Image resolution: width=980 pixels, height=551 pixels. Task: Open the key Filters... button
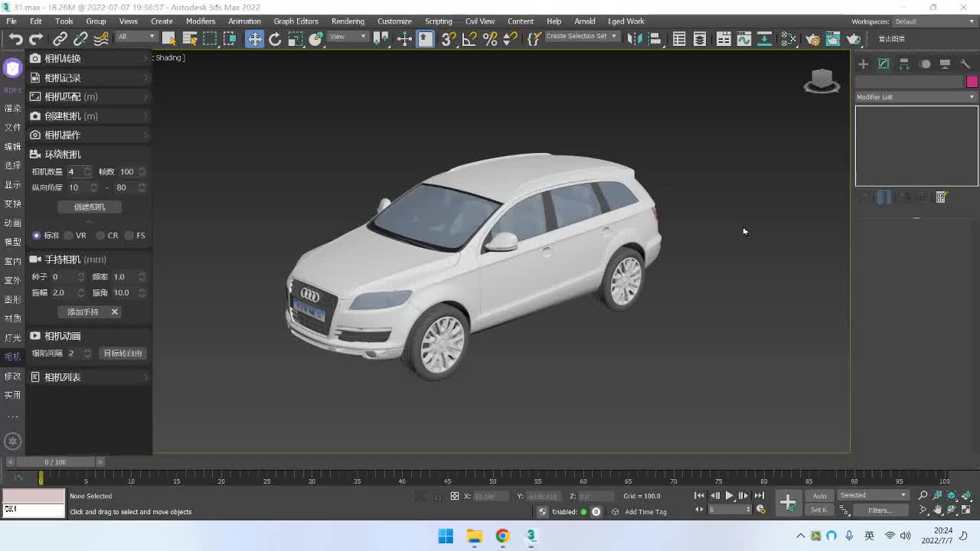(880, 510)
